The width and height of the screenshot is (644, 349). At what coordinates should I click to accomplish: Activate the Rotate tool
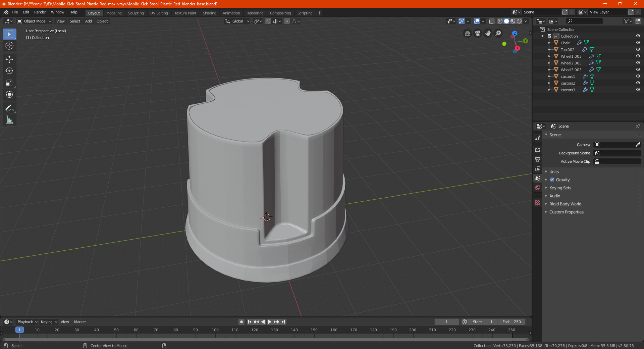[9, 71]
